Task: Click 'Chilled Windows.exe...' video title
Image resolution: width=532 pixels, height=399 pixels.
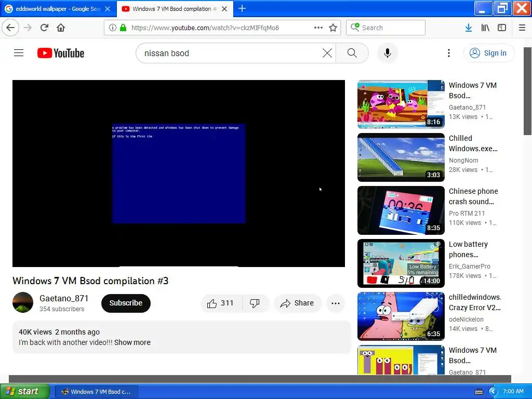Action: 473,143
